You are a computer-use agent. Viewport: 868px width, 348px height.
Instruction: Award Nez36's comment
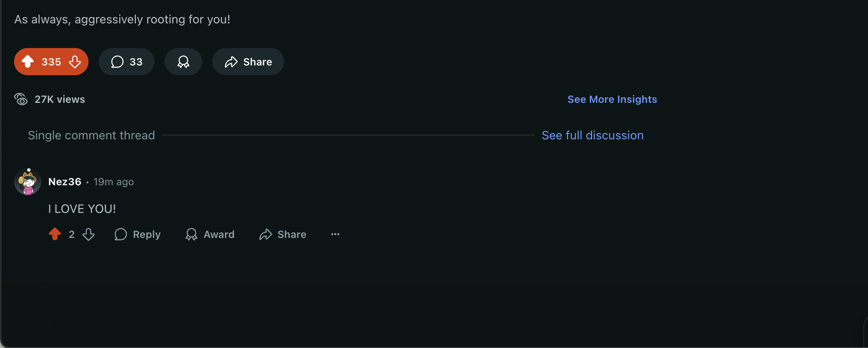click(x=210, y=234)
